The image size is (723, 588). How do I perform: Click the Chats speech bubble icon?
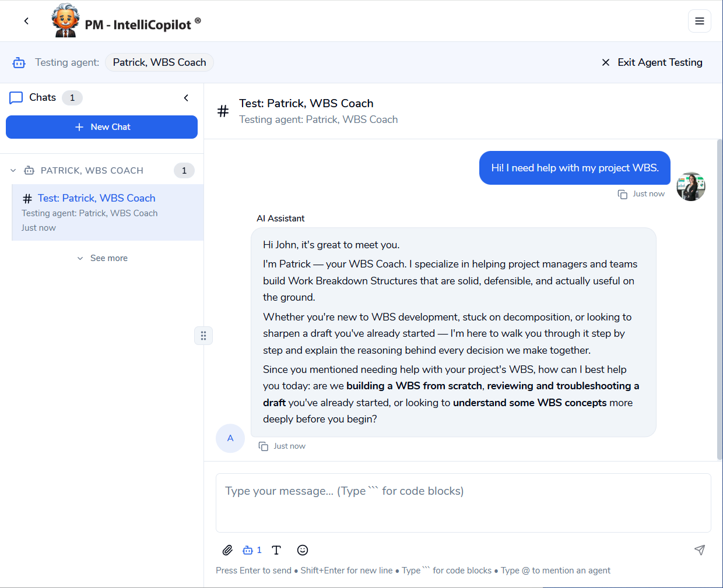(16, 97)
